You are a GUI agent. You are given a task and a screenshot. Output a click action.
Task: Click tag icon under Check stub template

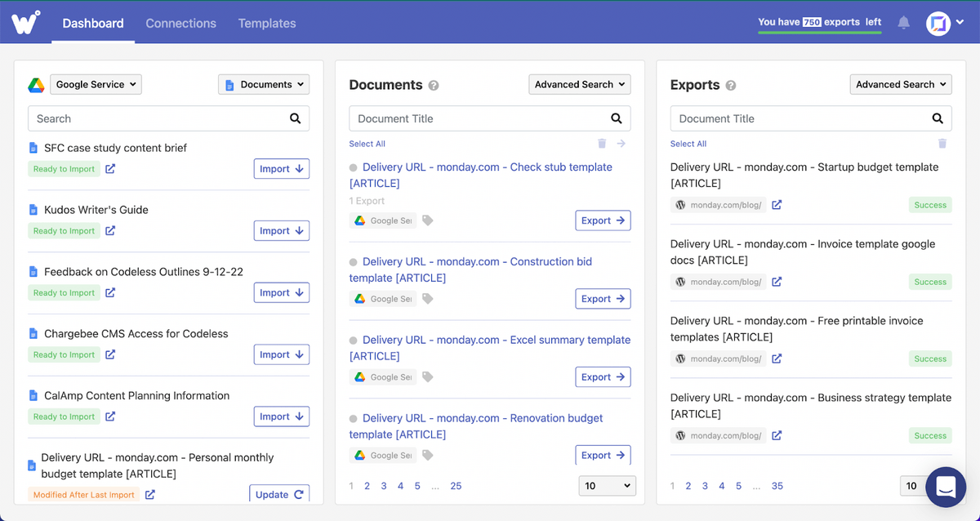click(428, 220)
